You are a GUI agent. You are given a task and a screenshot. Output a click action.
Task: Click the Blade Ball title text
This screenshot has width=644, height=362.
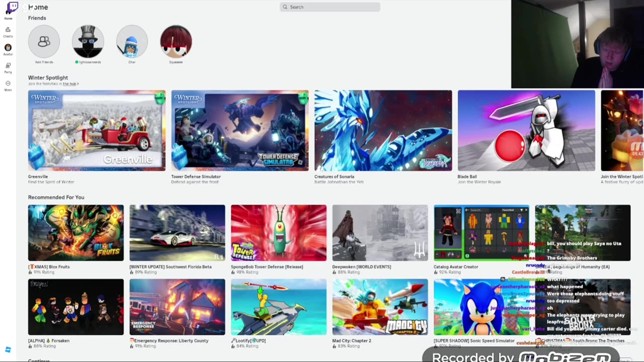pos(467,176)
